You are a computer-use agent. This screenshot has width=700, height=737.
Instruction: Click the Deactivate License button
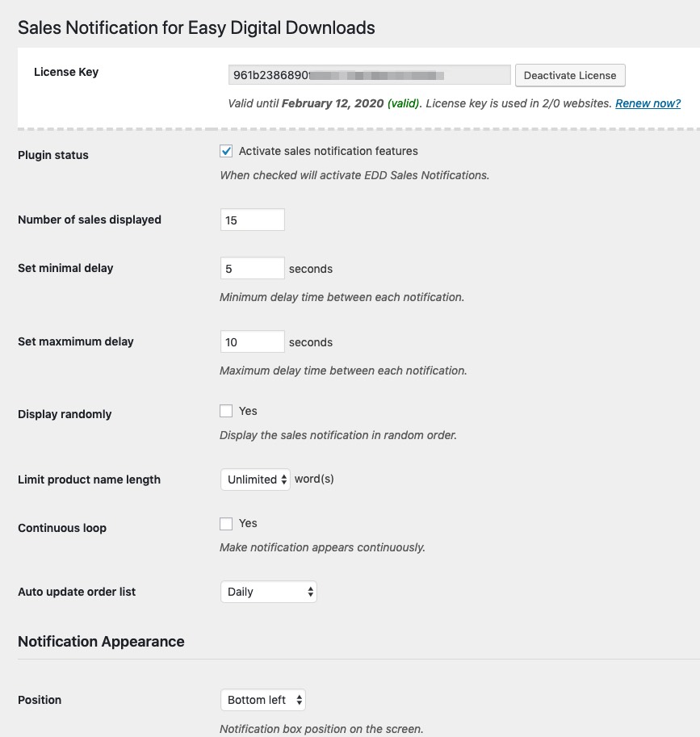(570, 76)
